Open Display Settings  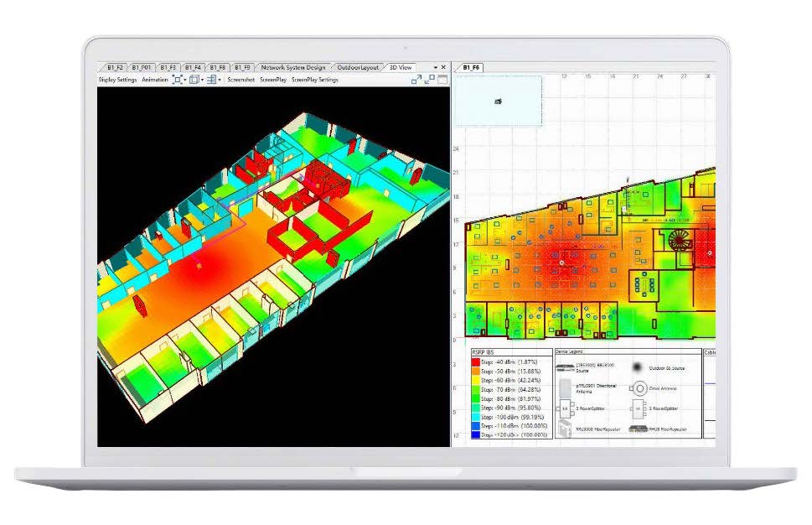[x=117, y=80]
